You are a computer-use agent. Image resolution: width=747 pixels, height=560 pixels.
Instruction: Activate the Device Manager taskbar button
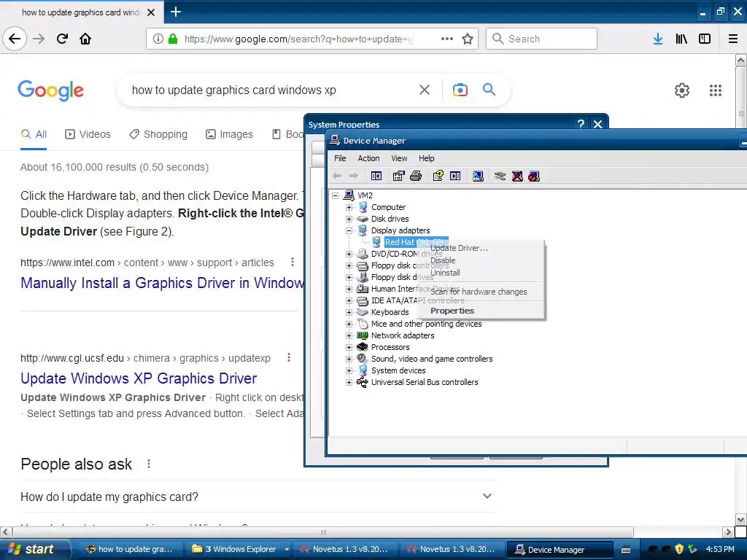pos(560,549)
